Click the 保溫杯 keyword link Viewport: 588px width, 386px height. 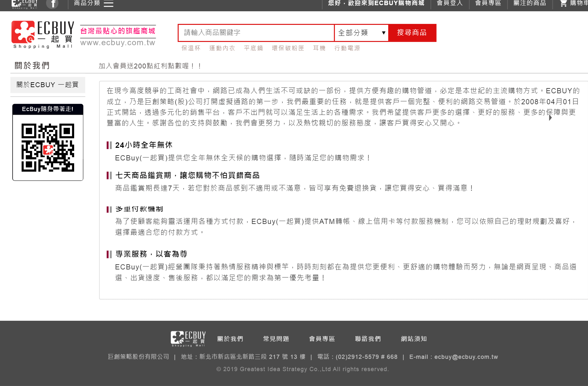(x=191, y=48)
